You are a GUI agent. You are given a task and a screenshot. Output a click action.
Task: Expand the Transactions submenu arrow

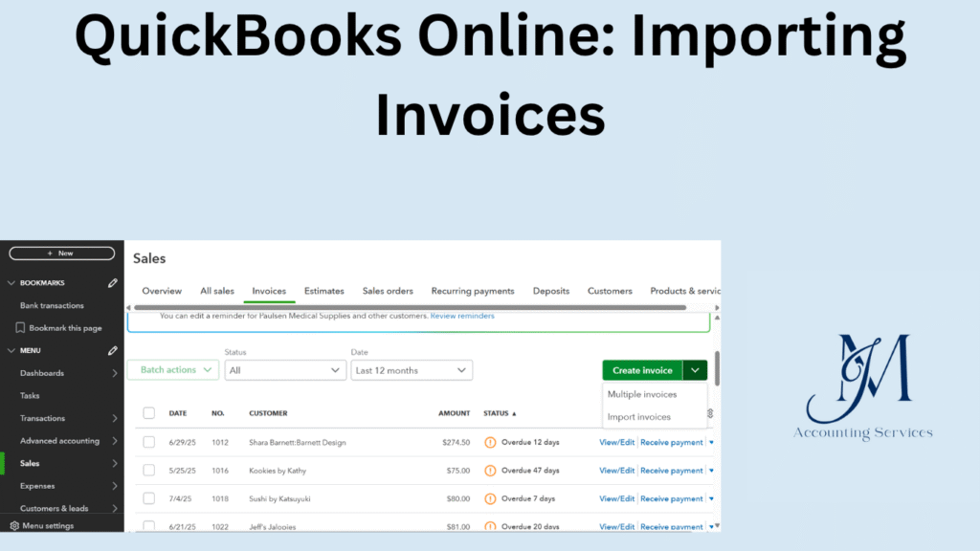(115, 418)
